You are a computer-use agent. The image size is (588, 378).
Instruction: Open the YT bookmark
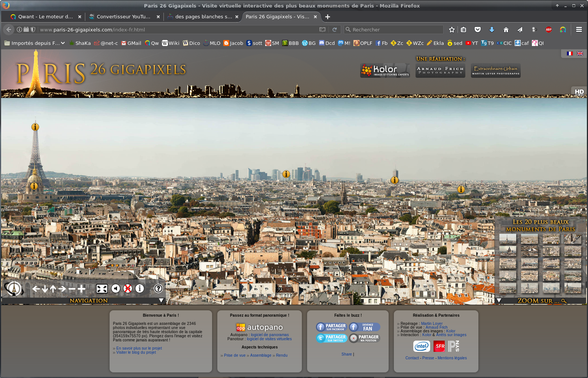point(472,43)
